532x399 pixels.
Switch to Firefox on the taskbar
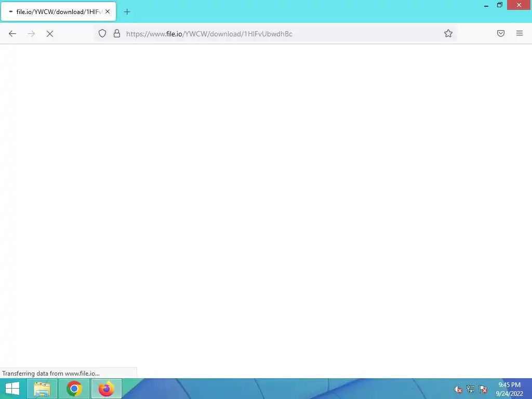point(107,389)
